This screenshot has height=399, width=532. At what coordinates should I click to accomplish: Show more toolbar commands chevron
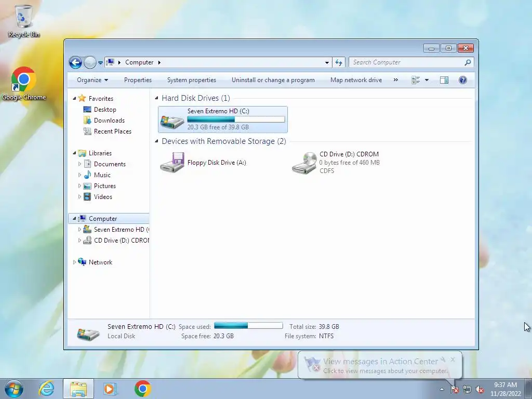pos(395,80)
